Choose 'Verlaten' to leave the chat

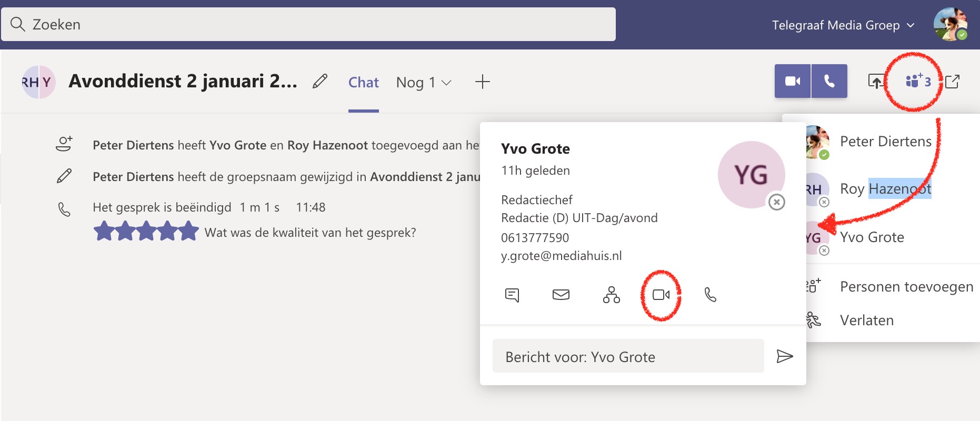866,320
